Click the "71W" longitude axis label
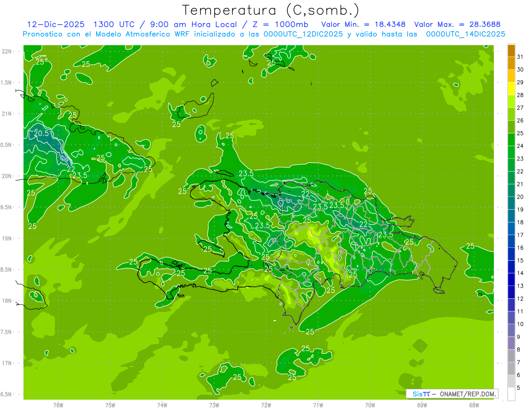Viewport: 532px width, 411px height. click(x=318, y=405)
